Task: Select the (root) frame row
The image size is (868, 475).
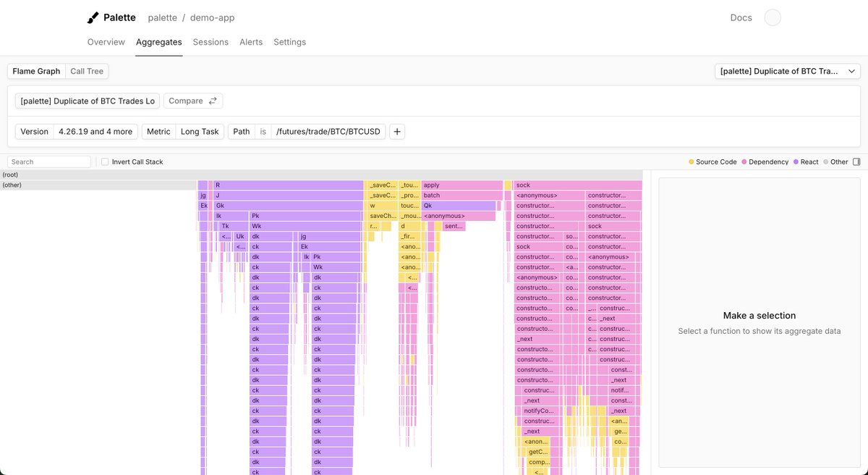Action: [321, 175]
